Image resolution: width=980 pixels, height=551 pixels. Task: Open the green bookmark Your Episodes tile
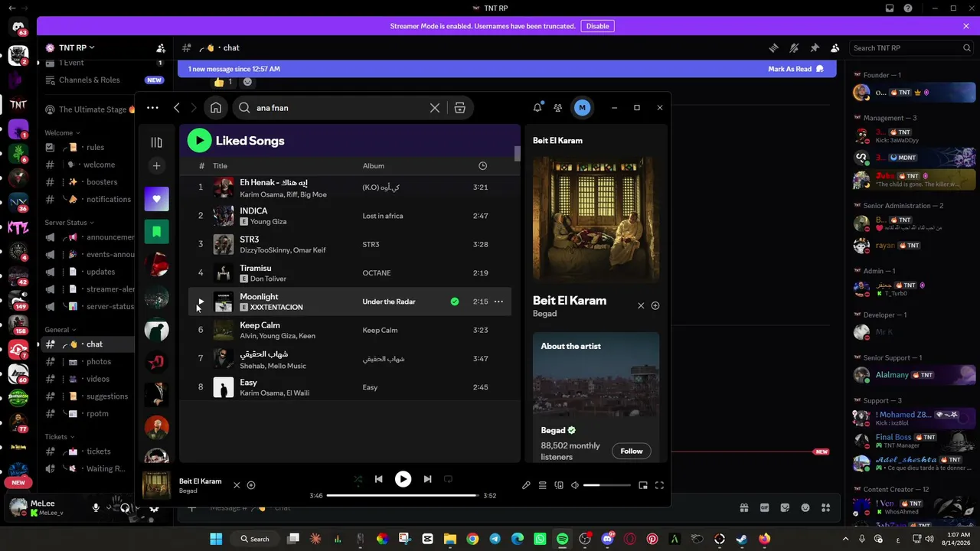pyautogui.click(x=157, y=232)
